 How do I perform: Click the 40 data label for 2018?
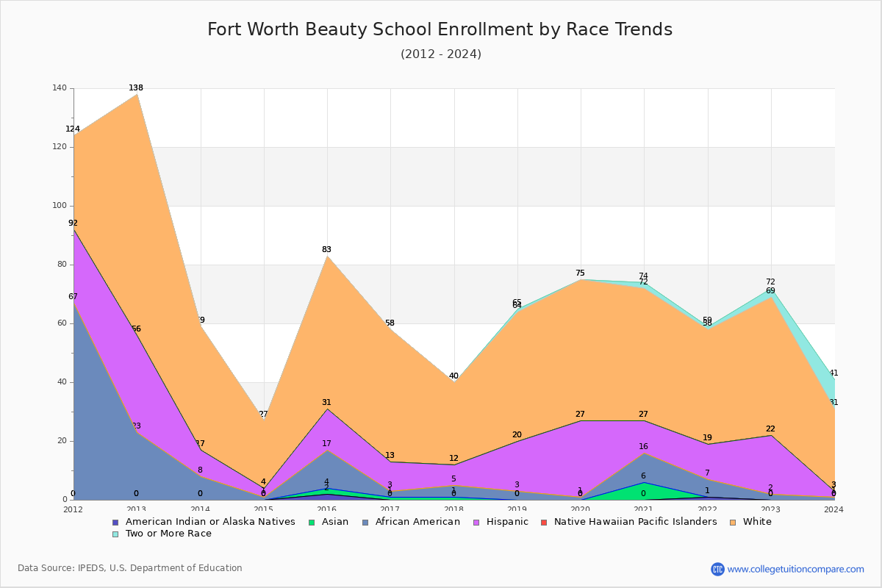click(x=453, y=376)
